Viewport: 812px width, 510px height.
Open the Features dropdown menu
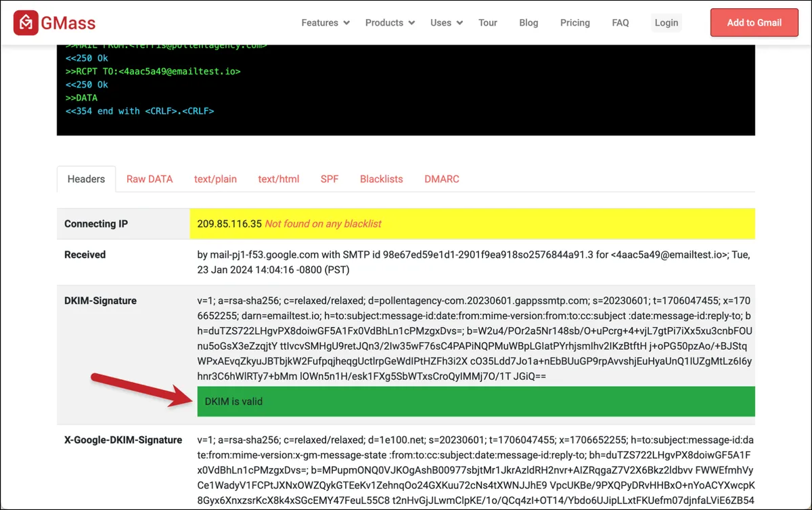tap(325, 22)
